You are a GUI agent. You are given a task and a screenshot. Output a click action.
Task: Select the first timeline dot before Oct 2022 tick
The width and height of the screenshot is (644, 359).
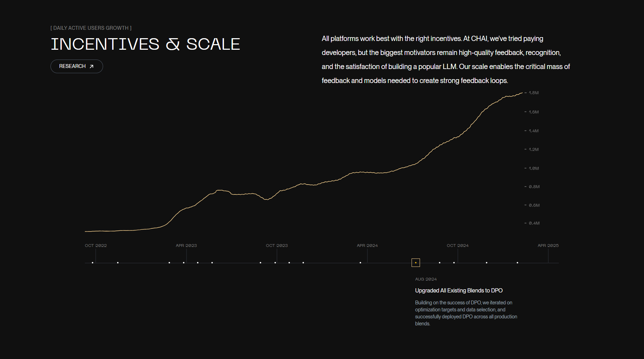[x=93, y=263]
